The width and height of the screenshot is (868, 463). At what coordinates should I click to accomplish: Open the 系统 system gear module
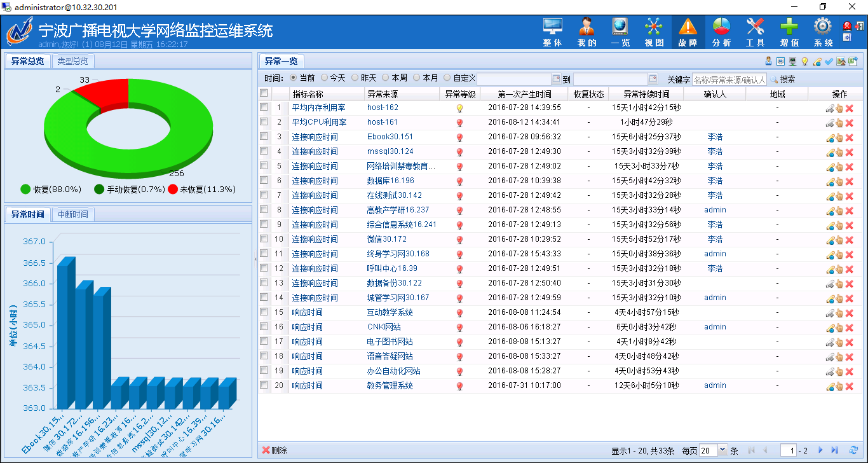point(823,32)
